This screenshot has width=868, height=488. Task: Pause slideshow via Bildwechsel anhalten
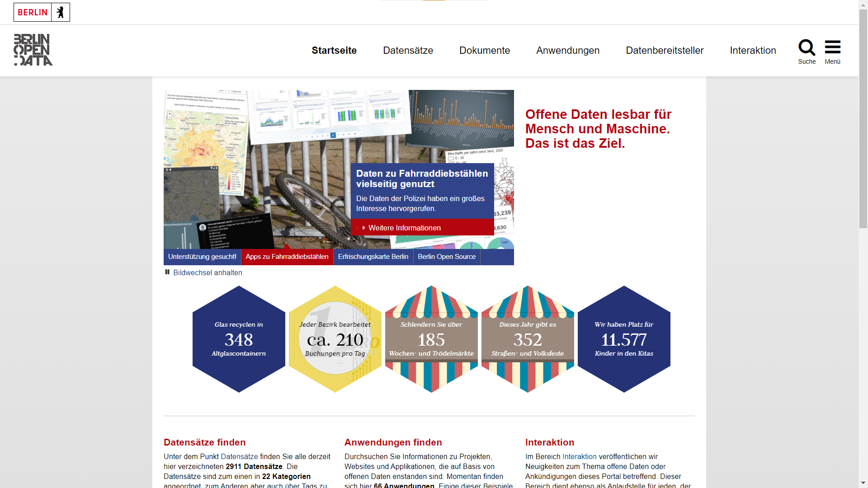(207, 272)
